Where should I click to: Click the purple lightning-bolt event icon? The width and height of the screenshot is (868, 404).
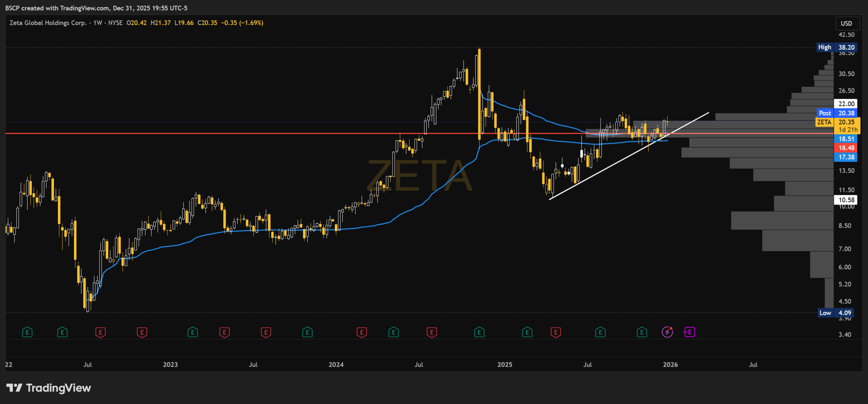tap(667, 332)
